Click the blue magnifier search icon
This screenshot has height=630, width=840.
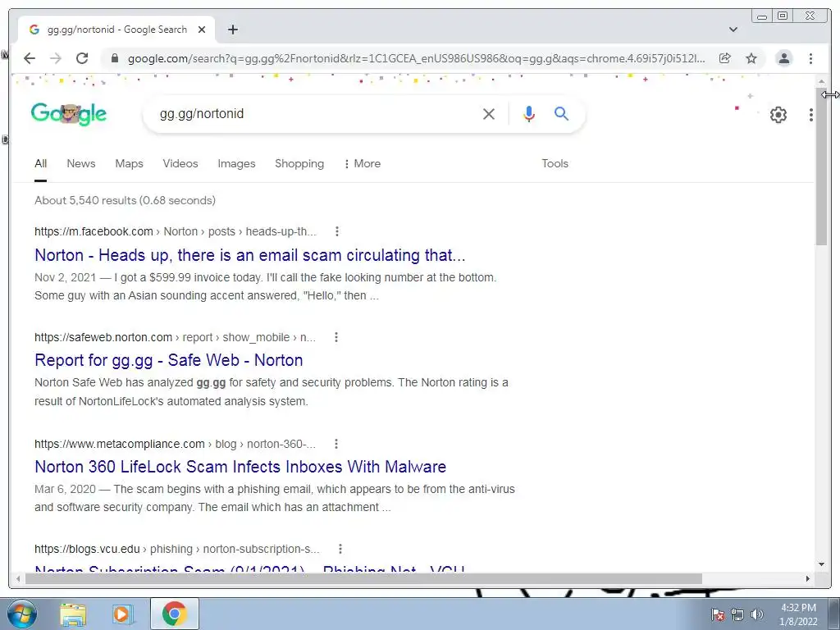coord(561,113)
